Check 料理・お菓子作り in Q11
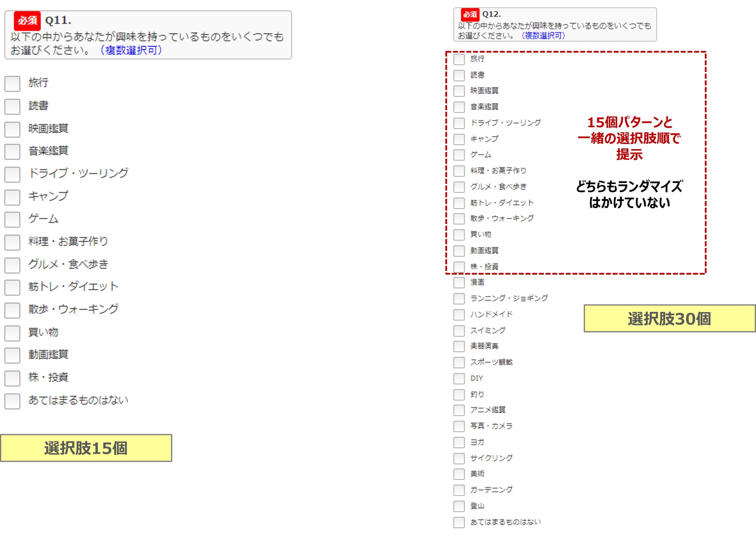The image size is (756, 538). (12, 242)
